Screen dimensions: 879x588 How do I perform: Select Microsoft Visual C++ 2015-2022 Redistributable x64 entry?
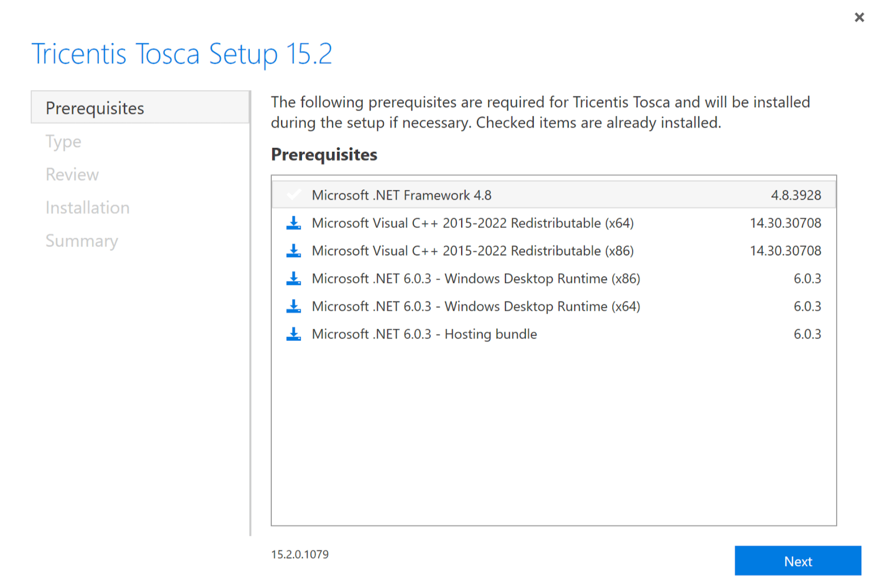pos(494,223)
